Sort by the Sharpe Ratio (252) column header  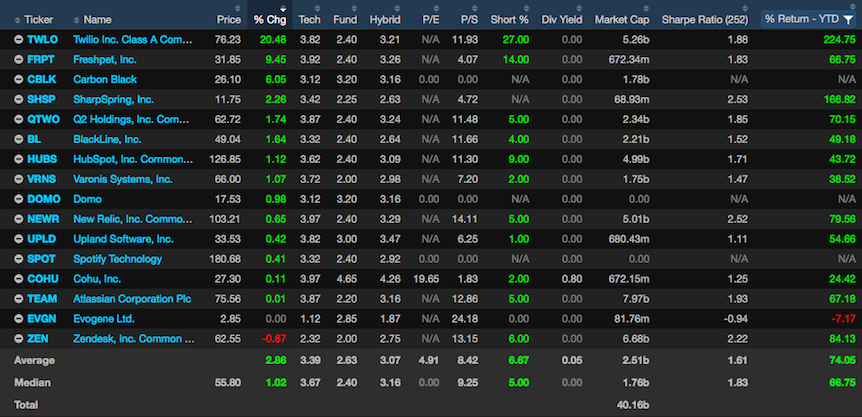[705, 20]
